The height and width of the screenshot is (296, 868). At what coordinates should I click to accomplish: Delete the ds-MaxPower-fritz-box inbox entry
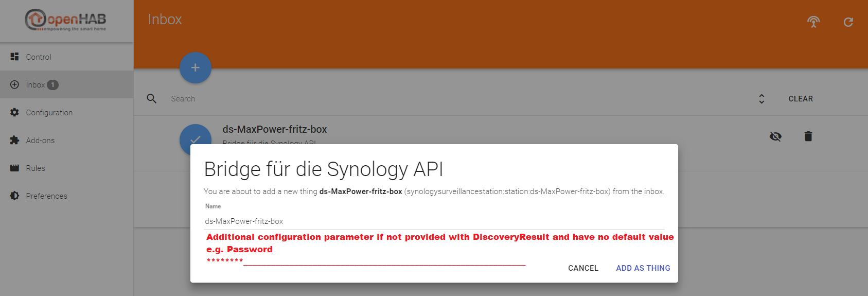[808, 136]
